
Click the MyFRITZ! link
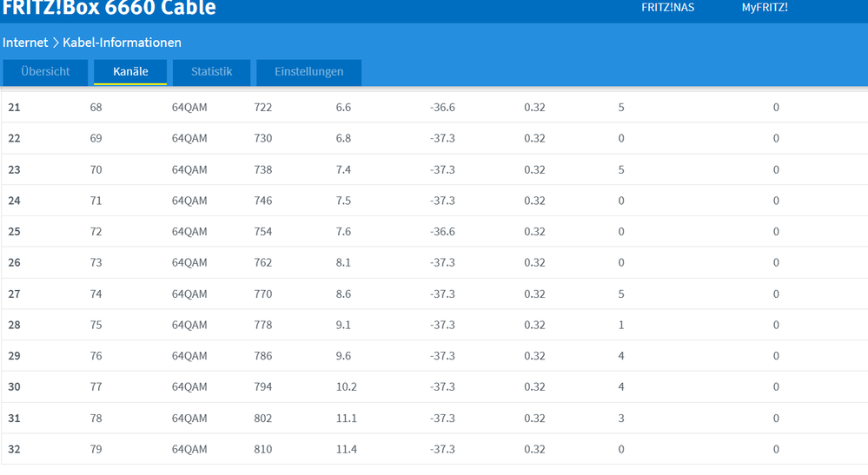click(x=765, y=8)
